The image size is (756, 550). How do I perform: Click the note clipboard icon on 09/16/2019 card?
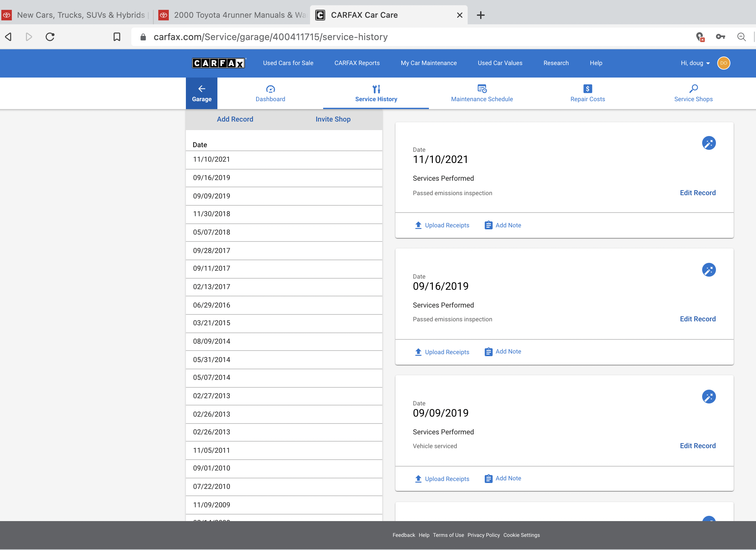coord(488,352)
